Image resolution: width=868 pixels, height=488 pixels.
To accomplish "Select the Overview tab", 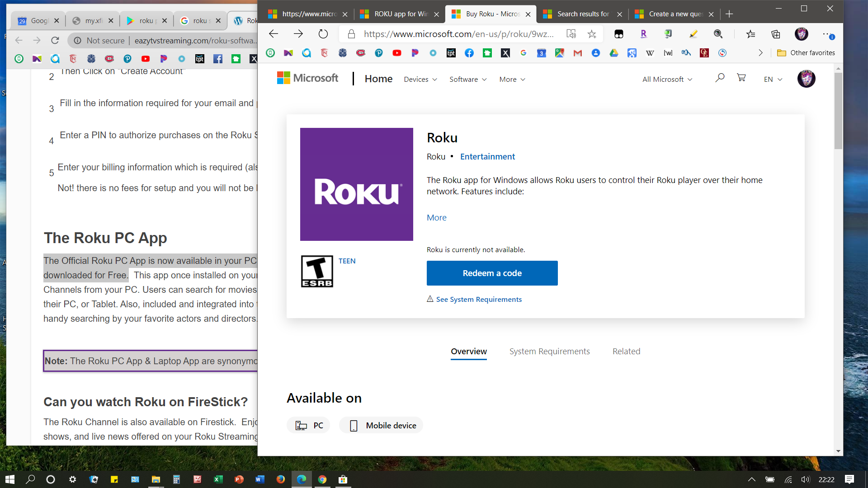I will (x=468, y=351).
